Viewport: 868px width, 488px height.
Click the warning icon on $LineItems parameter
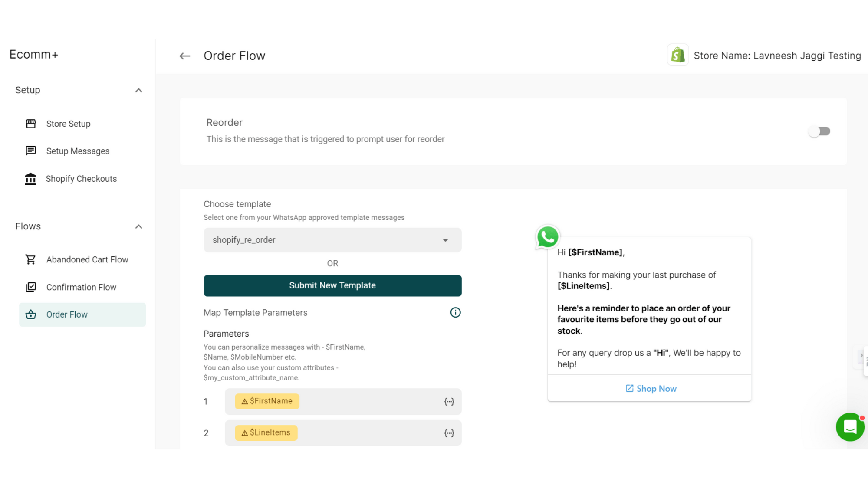243,432
